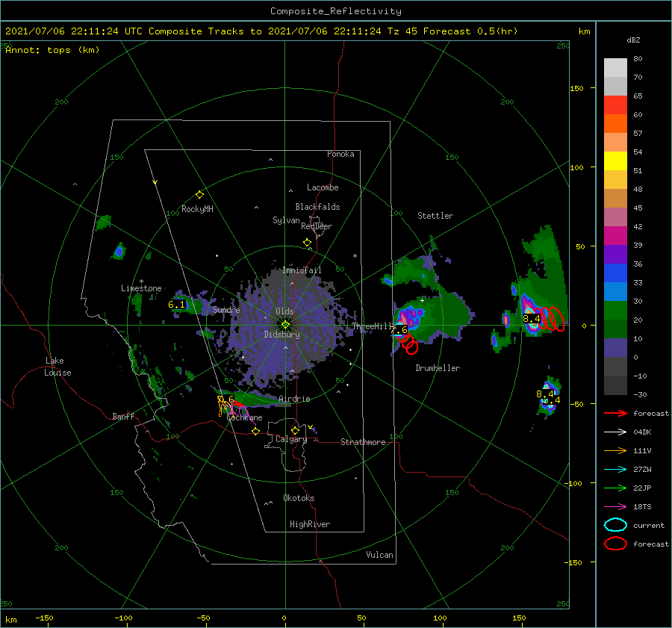Click the UTC timestamp header text
Image resolution: width=672 pixels, height=628 pixels.
(261, 31)
